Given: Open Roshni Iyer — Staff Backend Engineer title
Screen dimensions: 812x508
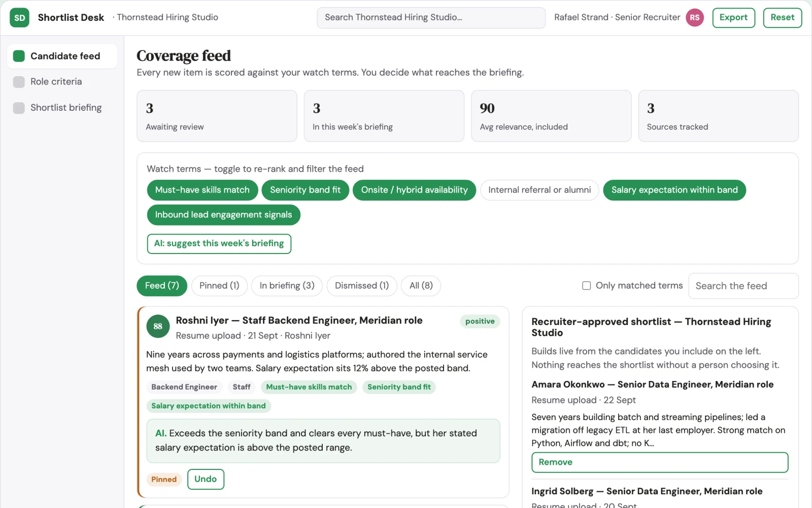Looking at the screenshot, I should tap(299, 321).
